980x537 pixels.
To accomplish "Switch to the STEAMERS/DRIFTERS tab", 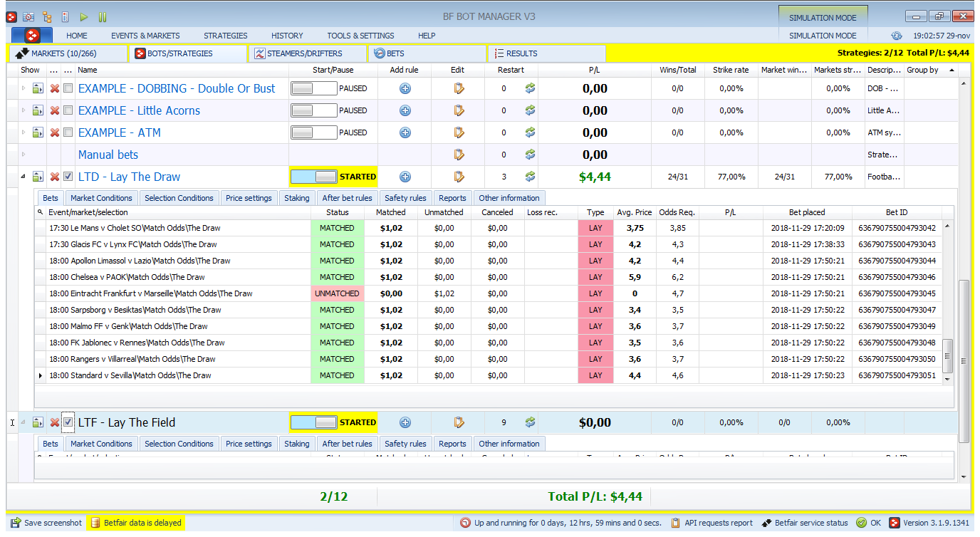I will [x=306, y=53].
